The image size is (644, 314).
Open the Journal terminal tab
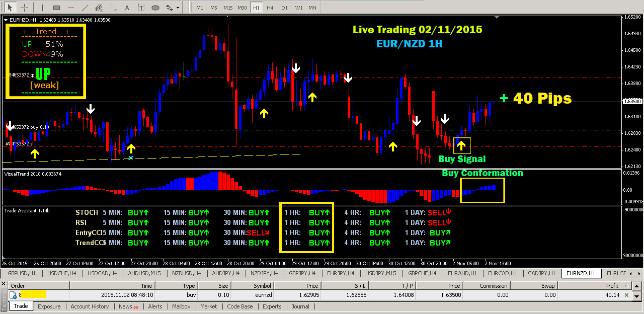300,306
